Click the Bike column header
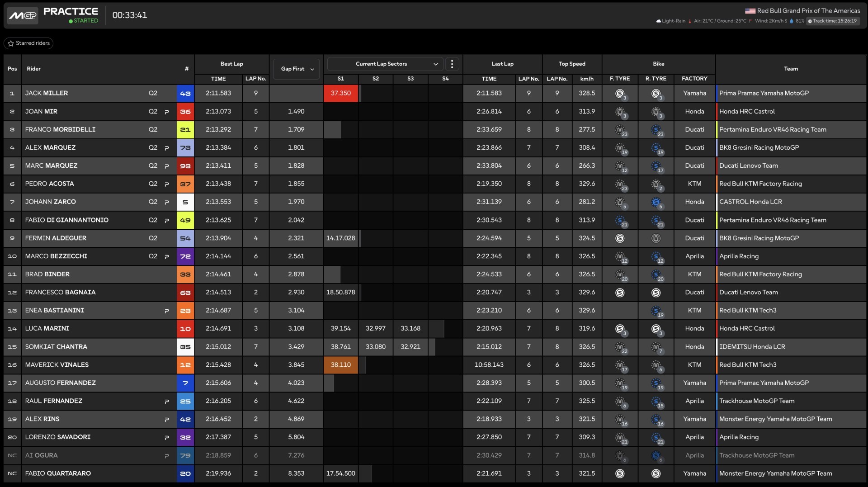Screen dimensions: 868x487 [x=658, y=64]
